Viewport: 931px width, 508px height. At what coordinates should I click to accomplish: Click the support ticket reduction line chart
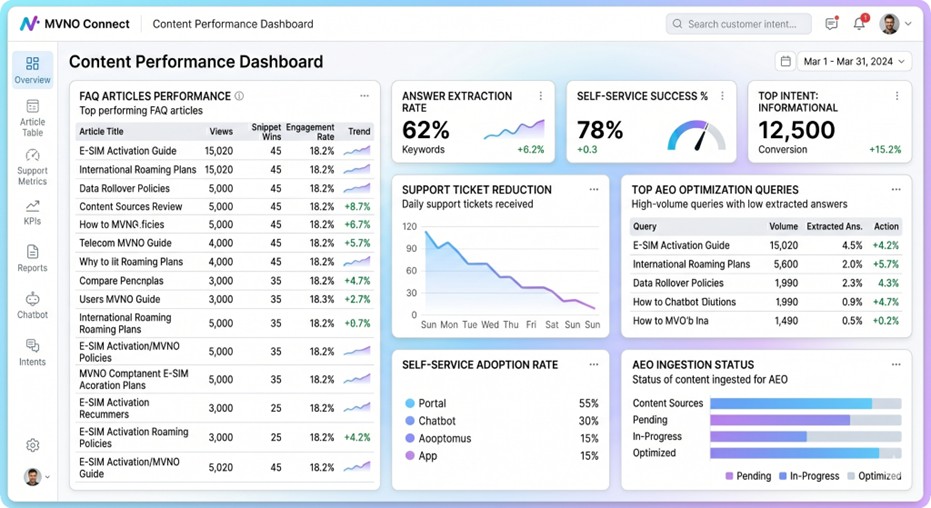(x=509, y=270)
